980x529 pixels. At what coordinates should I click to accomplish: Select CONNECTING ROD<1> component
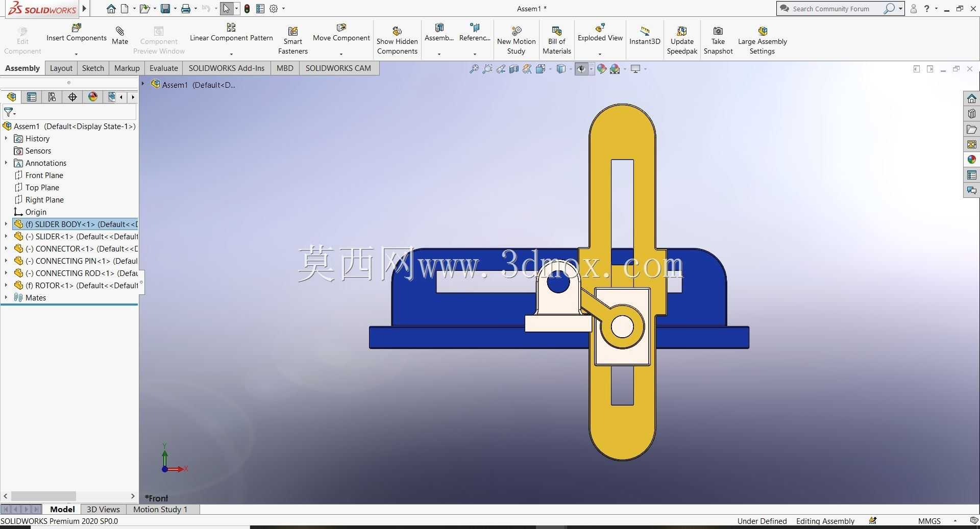tap(76, 273)
